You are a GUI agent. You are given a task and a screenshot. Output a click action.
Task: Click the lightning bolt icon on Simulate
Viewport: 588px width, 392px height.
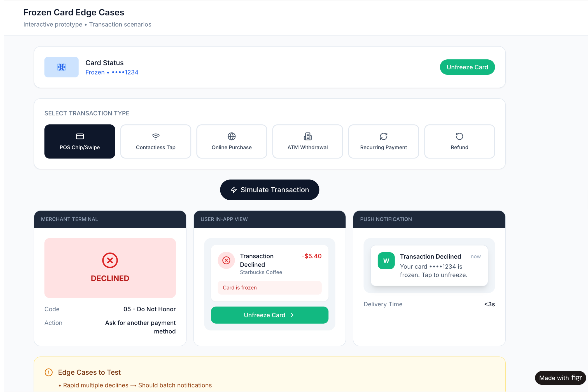(x=234, y=190)
